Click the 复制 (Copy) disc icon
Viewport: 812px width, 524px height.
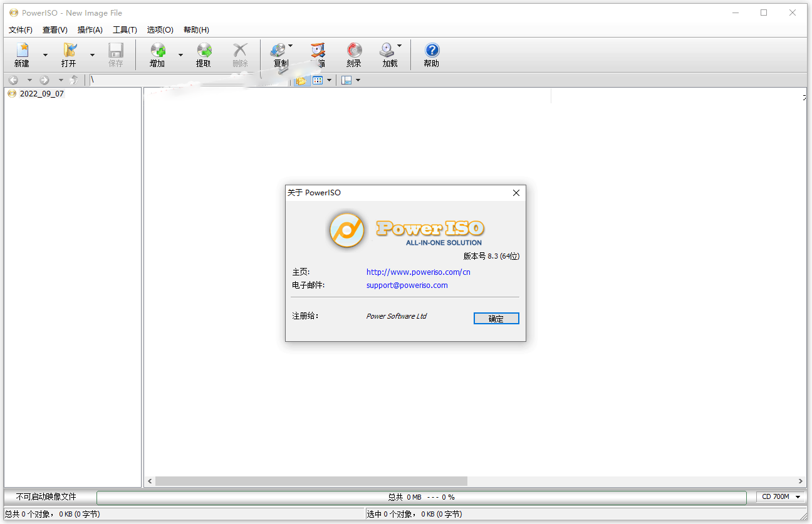[x=278, y=51]
